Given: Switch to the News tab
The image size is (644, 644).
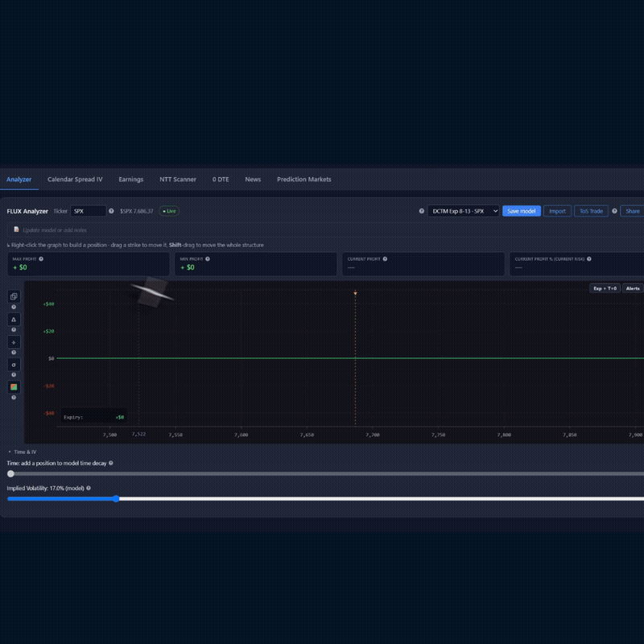Looking at the screenshot, I should click(x=253, y=180).
